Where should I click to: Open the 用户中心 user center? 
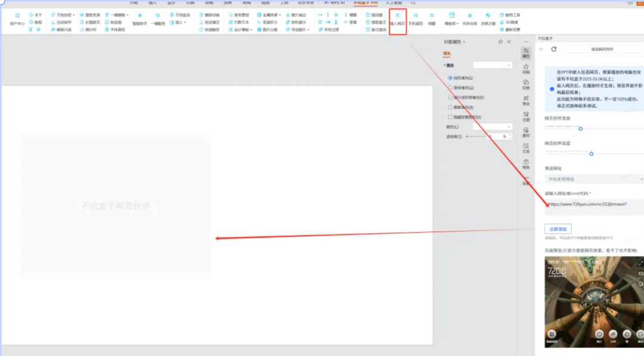(17, 18)
